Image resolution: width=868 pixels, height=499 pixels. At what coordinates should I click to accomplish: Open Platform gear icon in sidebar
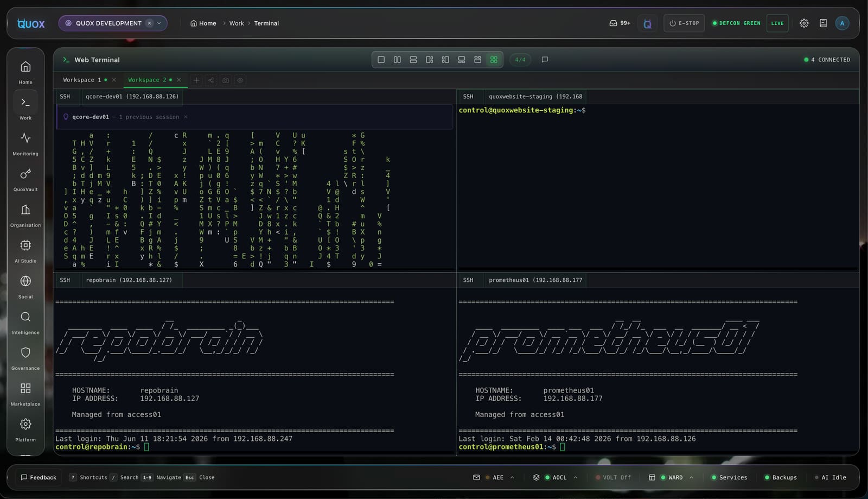[x=25, y=430]
